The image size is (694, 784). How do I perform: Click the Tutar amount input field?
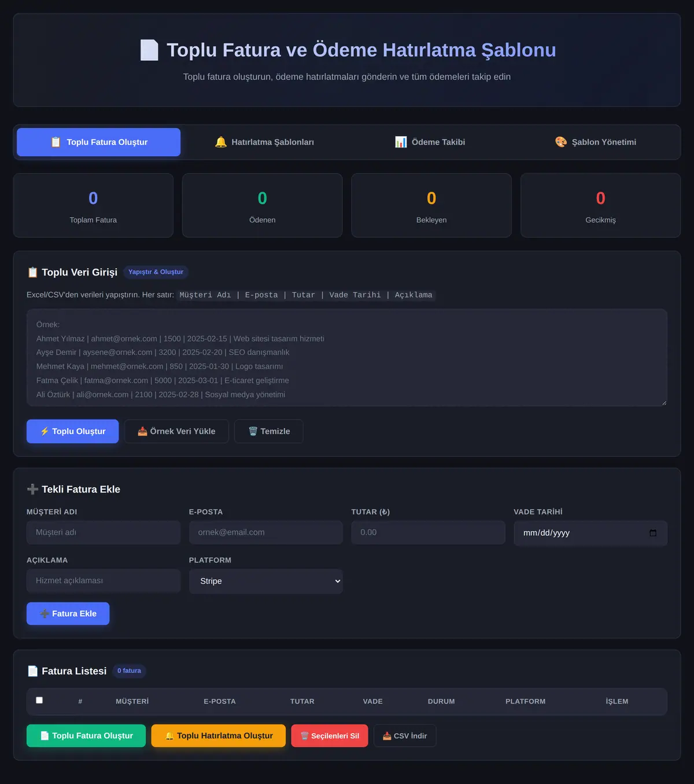coord(428,532)
